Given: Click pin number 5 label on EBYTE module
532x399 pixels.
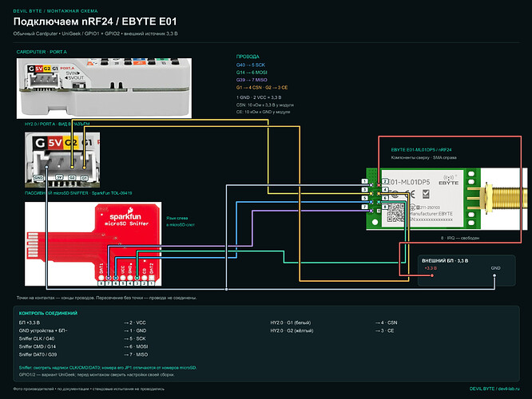Looking at the screenshot, I should [x=365, y=198].
